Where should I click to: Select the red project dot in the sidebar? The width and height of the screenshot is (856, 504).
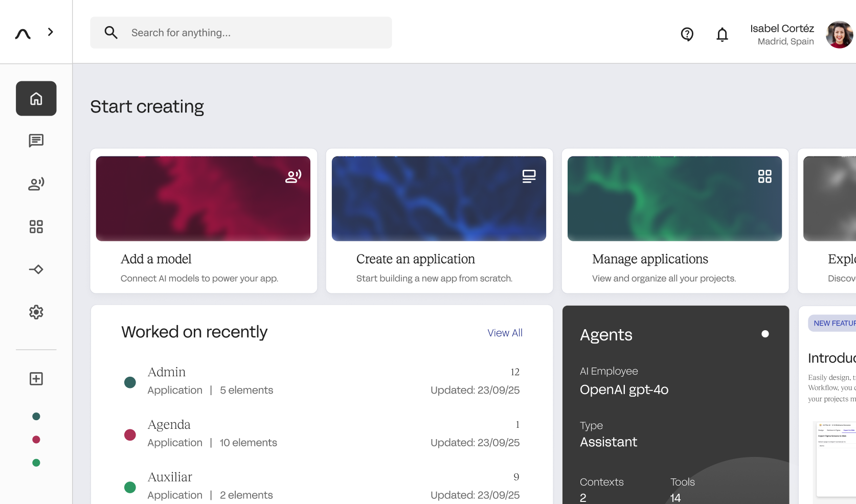pos(36,440)
